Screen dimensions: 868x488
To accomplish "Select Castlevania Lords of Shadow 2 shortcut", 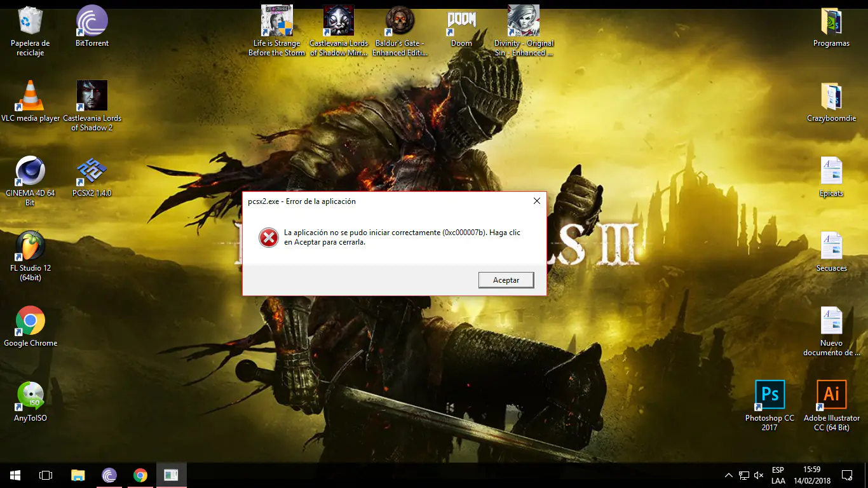I will (x=92, y=106).
